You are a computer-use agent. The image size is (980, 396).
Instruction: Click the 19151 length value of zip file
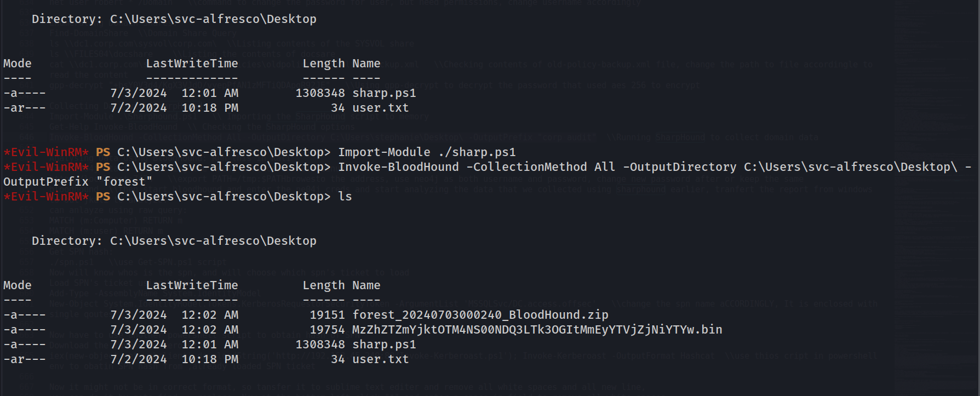click(327, 315)
